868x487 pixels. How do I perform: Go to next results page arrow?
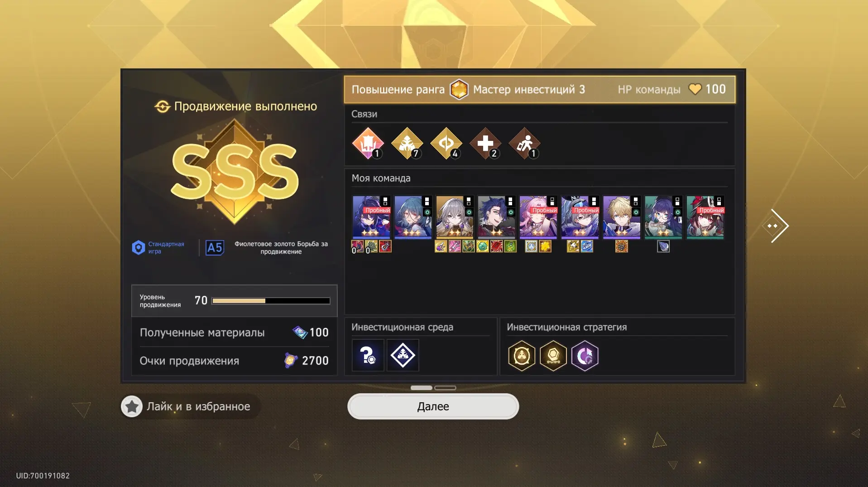point(776,226)
